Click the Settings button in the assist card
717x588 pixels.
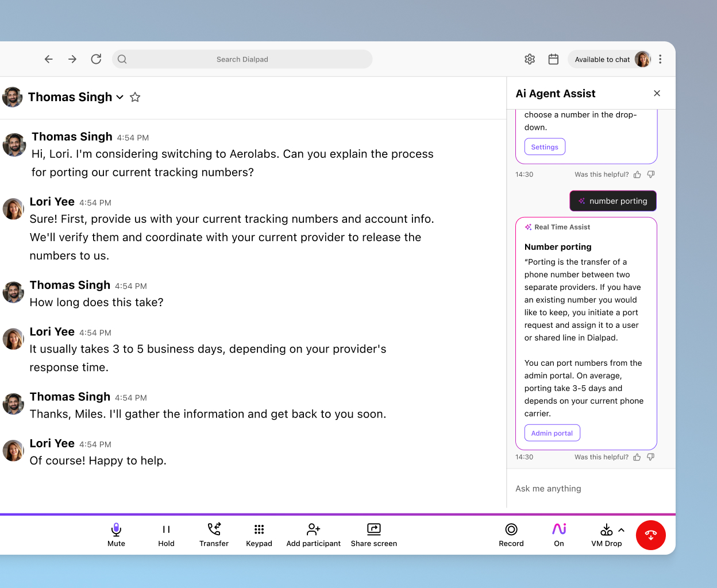pos(544,146)
